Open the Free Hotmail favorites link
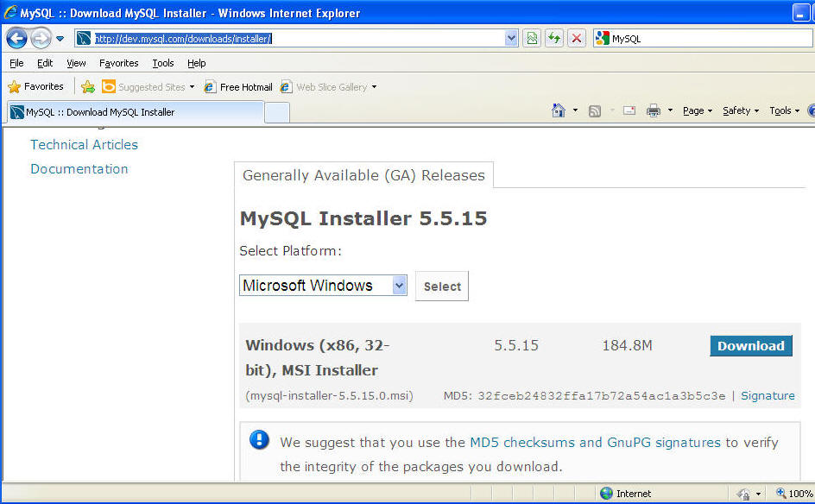This screenshot has width=815, height=504. [x=238, y=87]
